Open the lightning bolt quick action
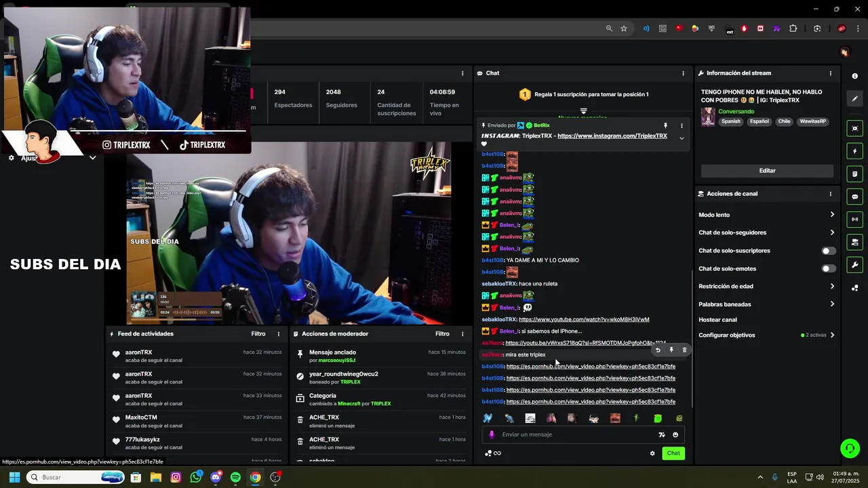This screenshot has height=488, width=868. pyautogui.click(x=854, y=151)
